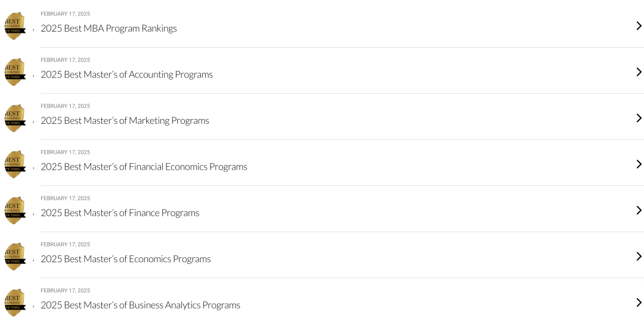This screenshot has height=321, width=644.
Task: Open 2025 Best Master's of Finance Programs
Action: (x=120, y=213)
